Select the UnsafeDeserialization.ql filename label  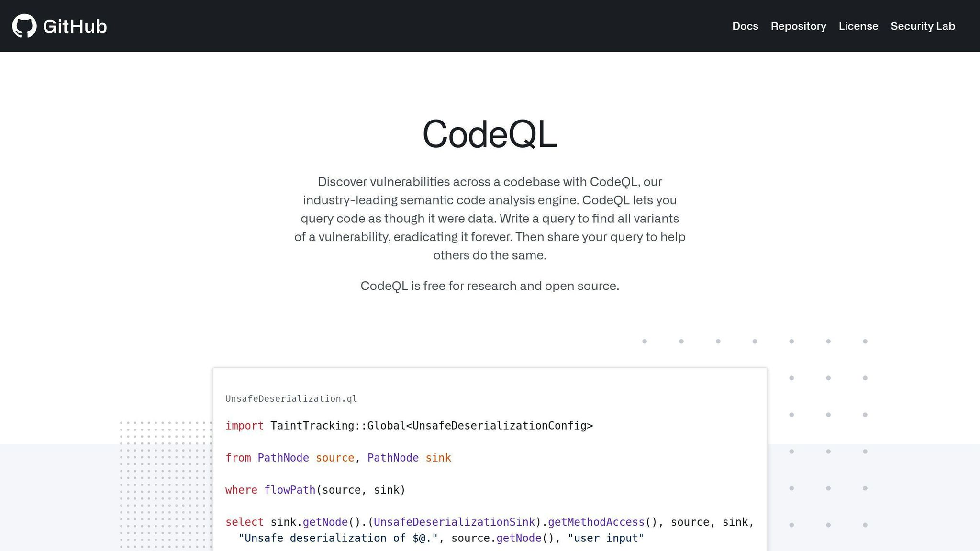click(291, 398)
